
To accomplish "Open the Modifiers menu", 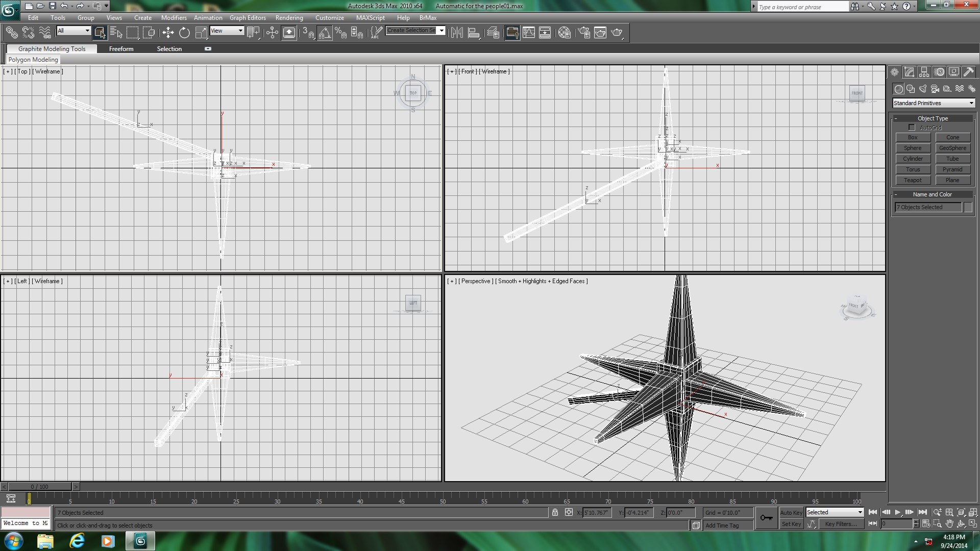I will coord(174,17).
